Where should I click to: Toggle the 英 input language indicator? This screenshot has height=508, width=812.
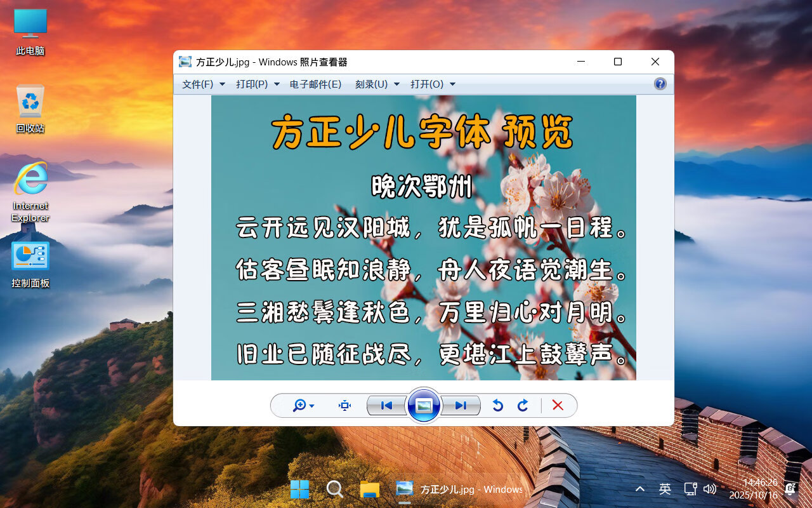(x=665, y=489)
